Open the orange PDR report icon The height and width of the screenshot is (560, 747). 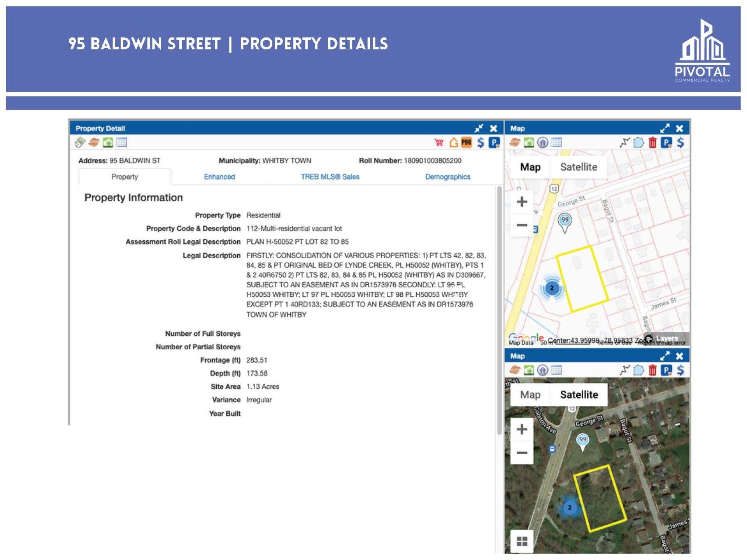466,143
